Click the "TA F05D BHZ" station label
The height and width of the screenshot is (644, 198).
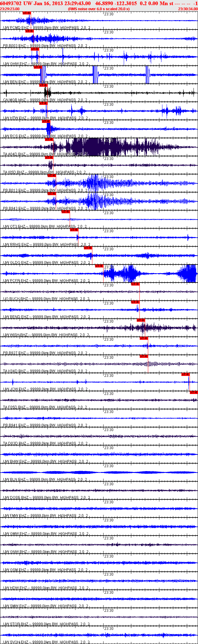pos(14,407)
